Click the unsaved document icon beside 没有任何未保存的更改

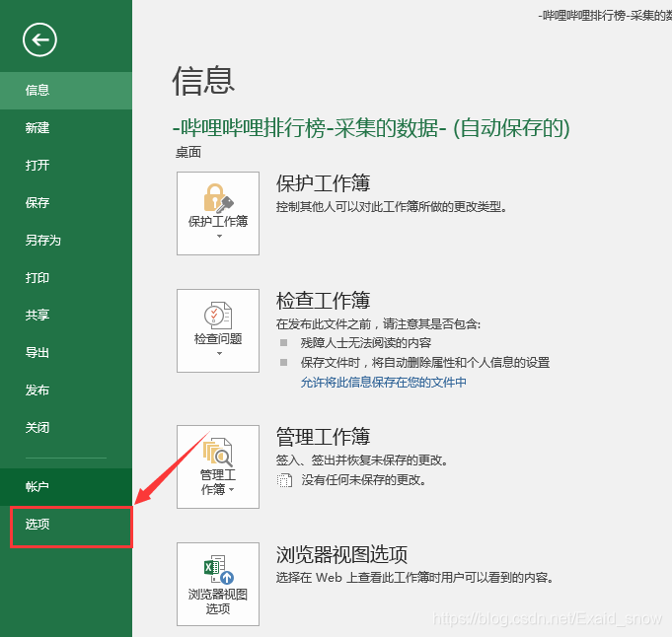284,480
